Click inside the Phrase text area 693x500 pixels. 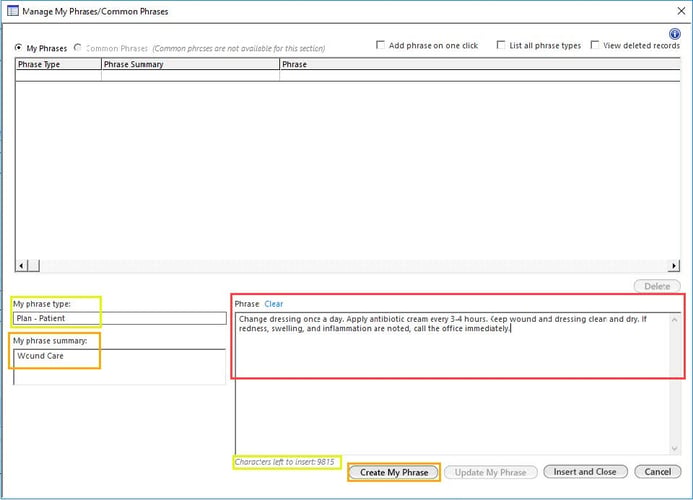point(452,383)
